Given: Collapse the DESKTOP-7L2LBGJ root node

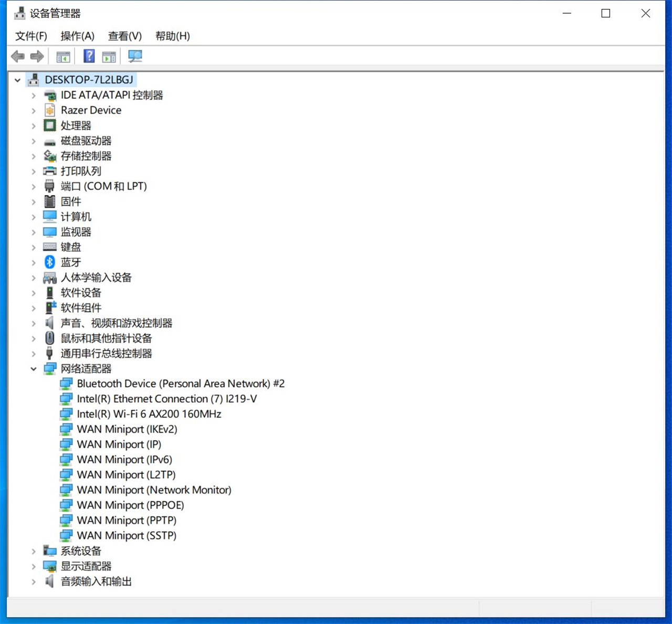Looking at the screenshot, I should (18, 80).
